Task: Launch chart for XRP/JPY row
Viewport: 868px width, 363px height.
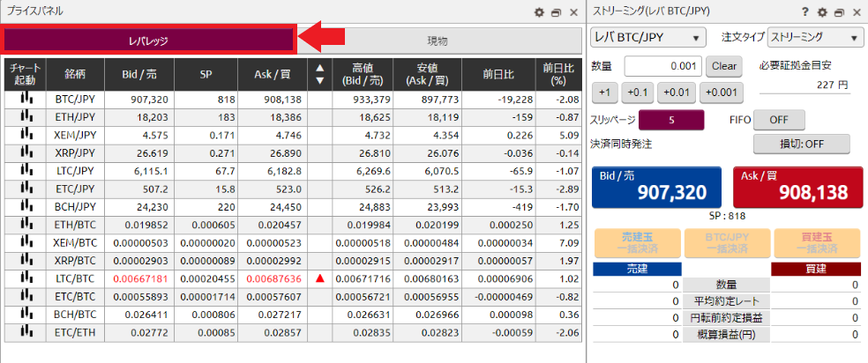Action: pyautogui.click(x=26, y=153)
